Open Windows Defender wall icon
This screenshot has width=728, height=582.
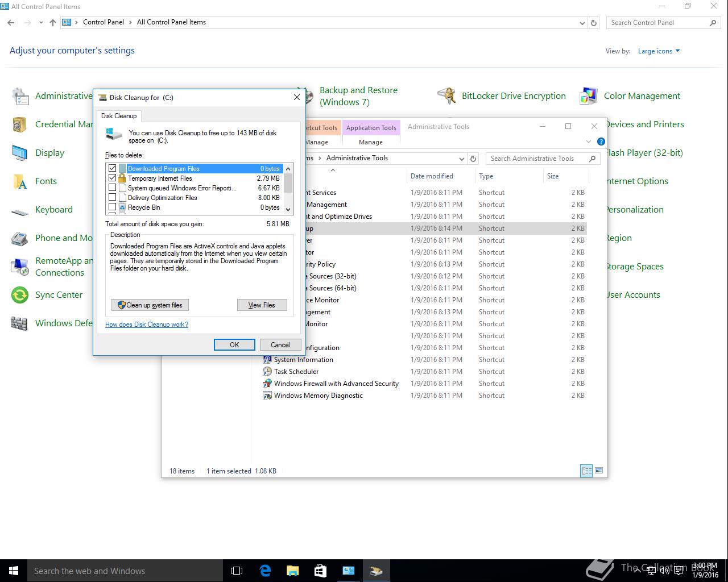click(x=20, y=323)
